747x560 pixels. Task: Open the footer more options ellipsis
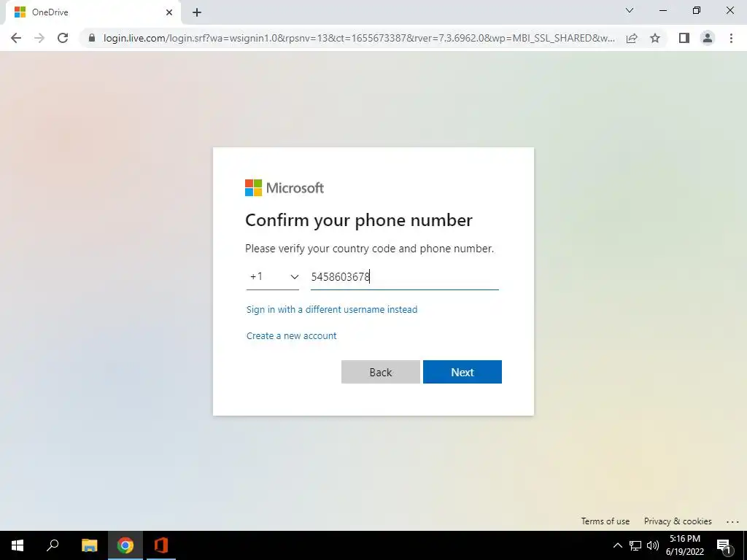coord(732,521)
